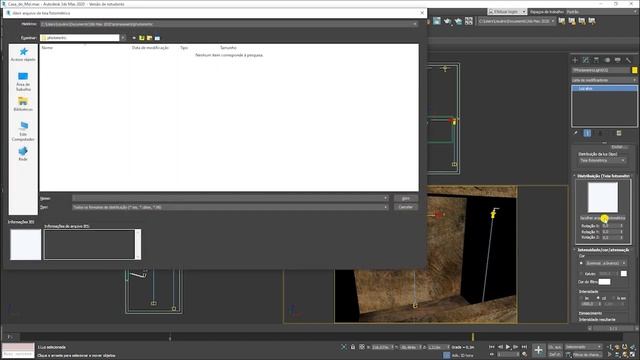Select the preset color radio button
The height and width of the screenshot is (360, 640).
point(581,263)
